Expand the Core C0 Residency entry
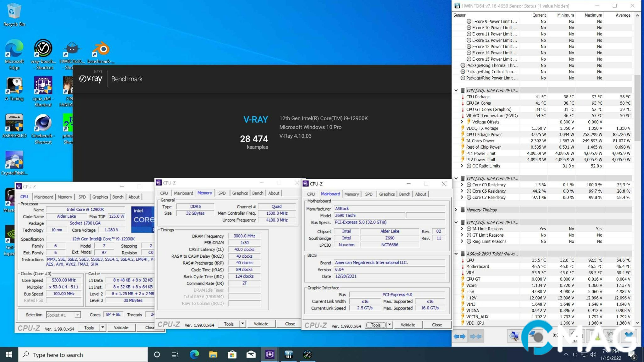This screenshot has height=362, width=644. coord(462,185)
